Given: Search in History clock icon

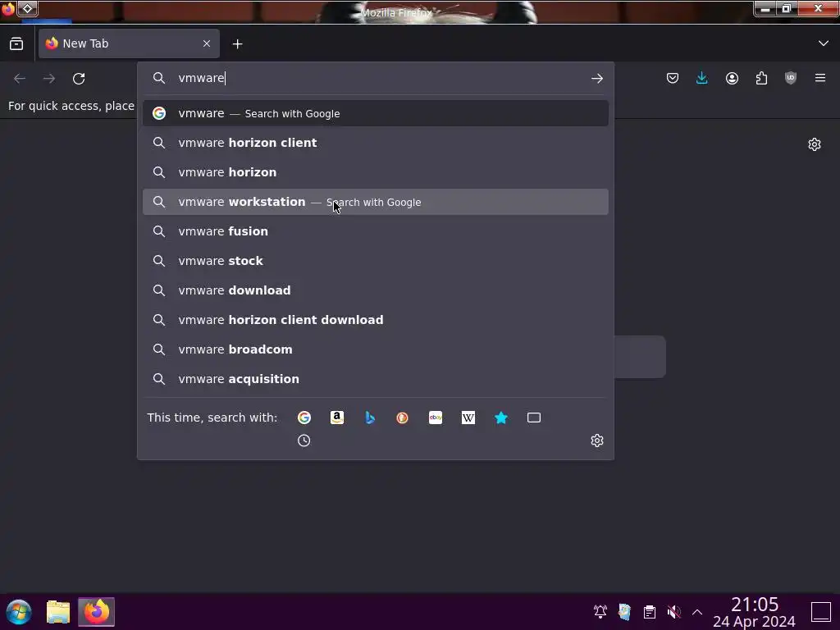Looking at the screenshot, I should pyautogui.click(x=304, y=441).
